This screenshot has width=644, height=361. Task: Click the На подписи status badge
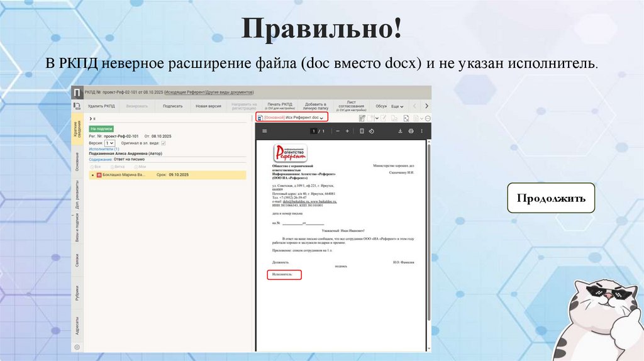(101, 128)
